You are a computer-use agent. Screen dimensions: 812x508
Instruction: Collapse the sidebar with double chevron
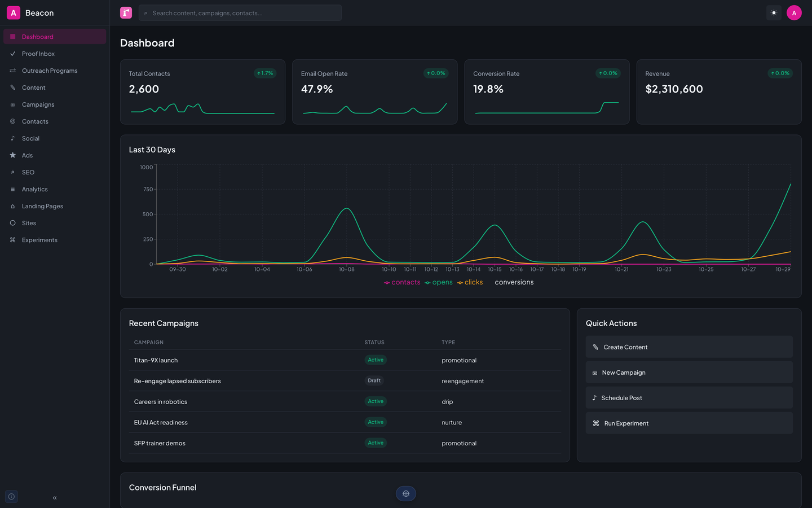tap(55, 498)
